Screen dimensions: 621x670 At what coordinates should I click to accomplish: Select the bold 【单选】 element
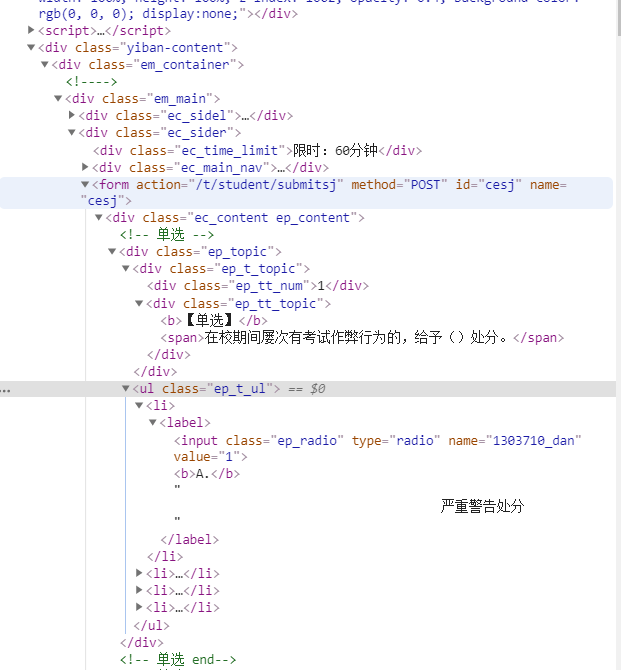[214, 320]
